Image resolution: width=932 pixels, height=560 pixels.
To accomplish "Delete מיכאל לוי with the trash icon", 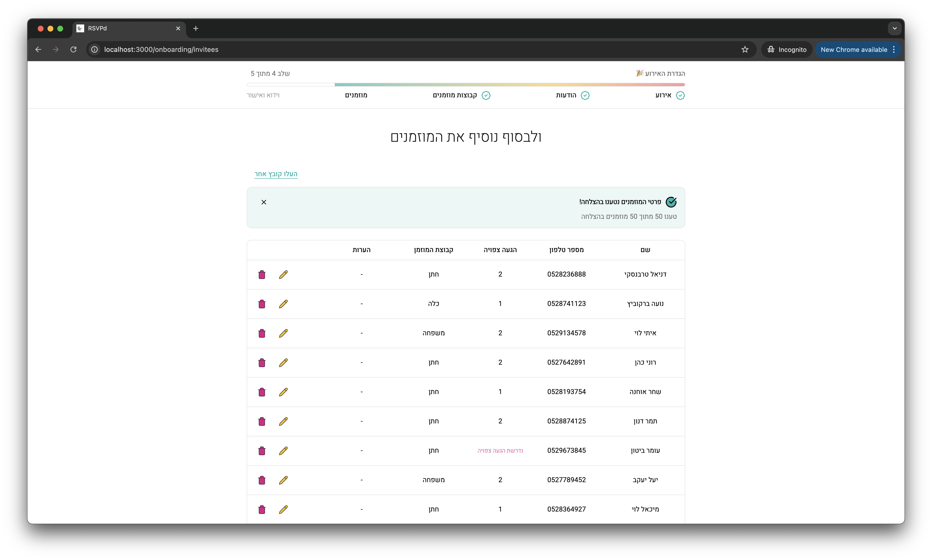I will [x=262, y=509].
